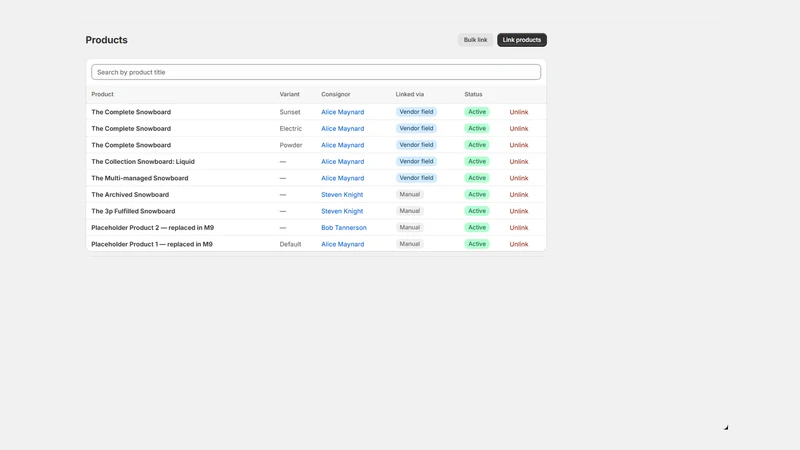Select The Complete Snowboard title in Electric row

click(x=131, y=129)
